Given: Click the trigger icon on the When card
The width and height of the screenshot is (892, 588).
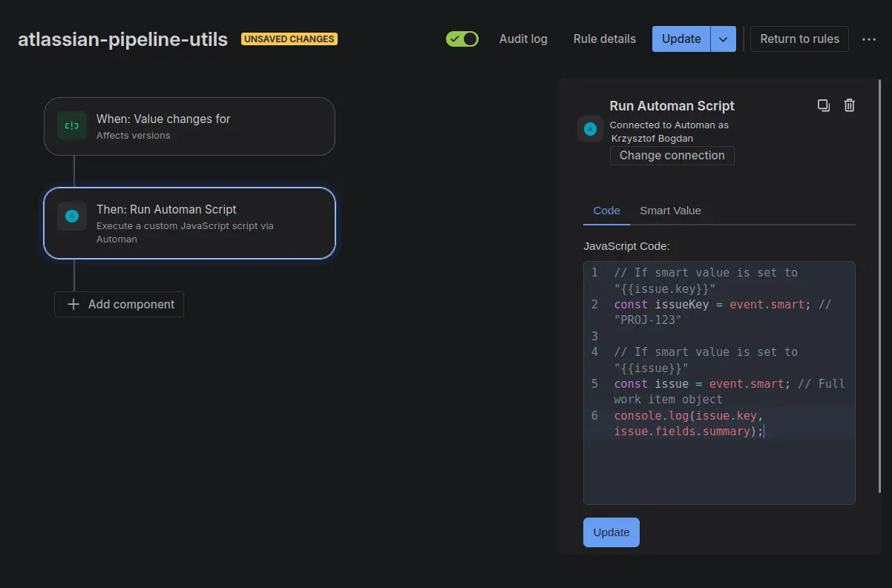Looking at the screenshot, I should [72, 126].
